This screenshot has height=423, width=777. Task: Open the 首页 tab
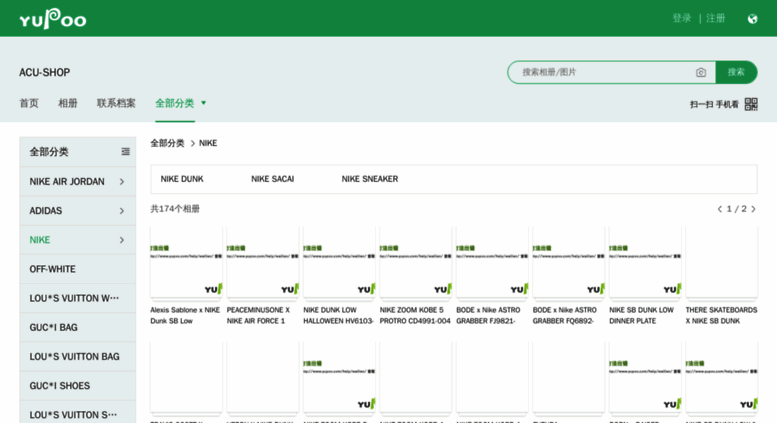(29, 103)
